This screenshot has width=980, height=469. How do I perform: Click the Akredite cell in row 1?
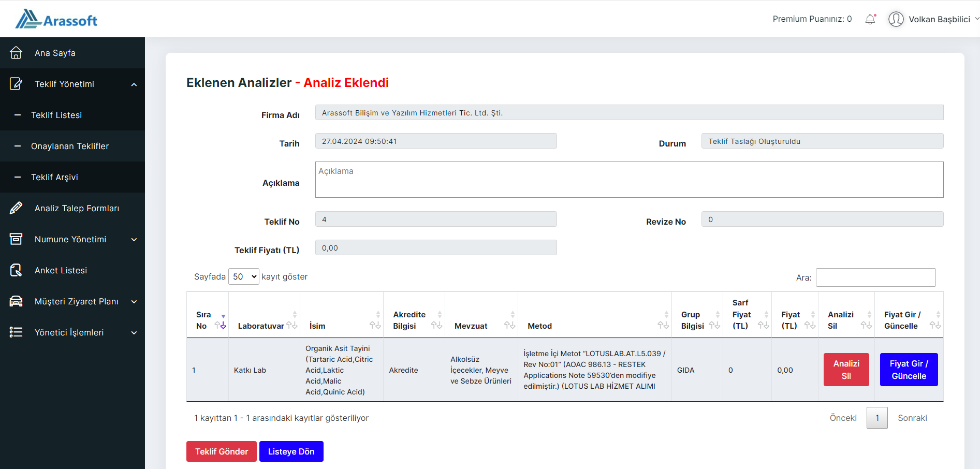click(x=414, y=370)
